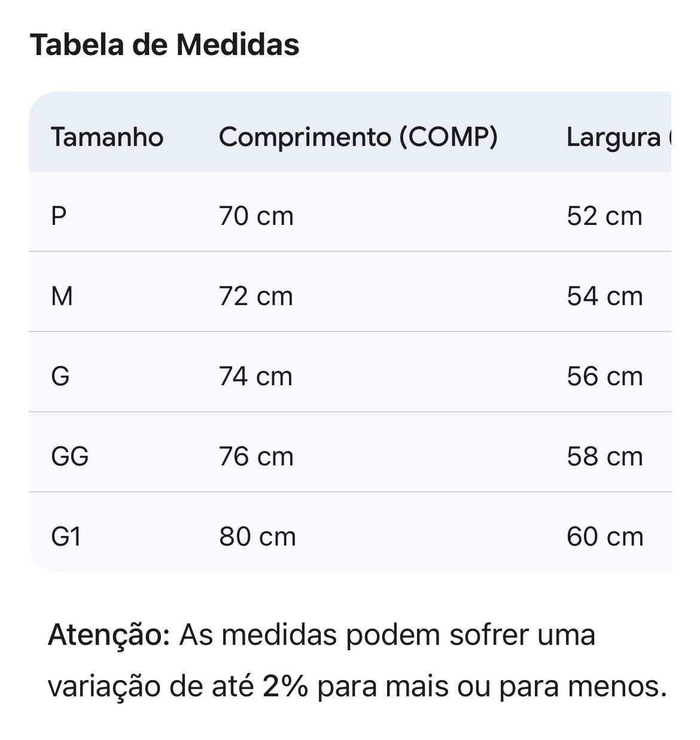Click the size P row label
Image resolution: width=700 pixels, height=740 pixels.
click(59, 216)
